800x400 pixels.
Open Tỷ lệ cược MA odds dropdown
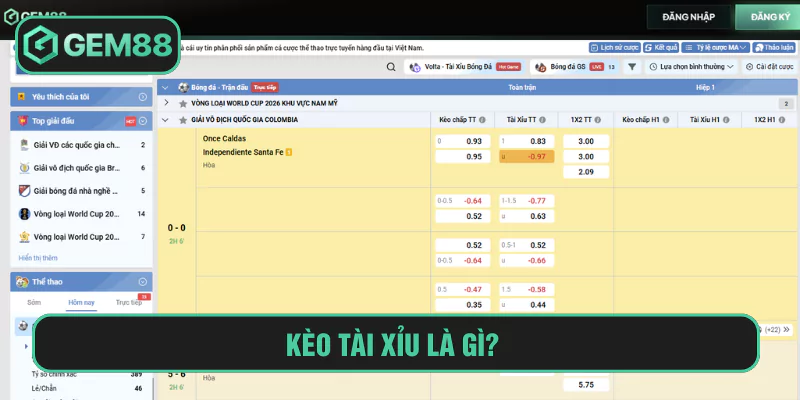pyautogui.click(x=715, y=47)
